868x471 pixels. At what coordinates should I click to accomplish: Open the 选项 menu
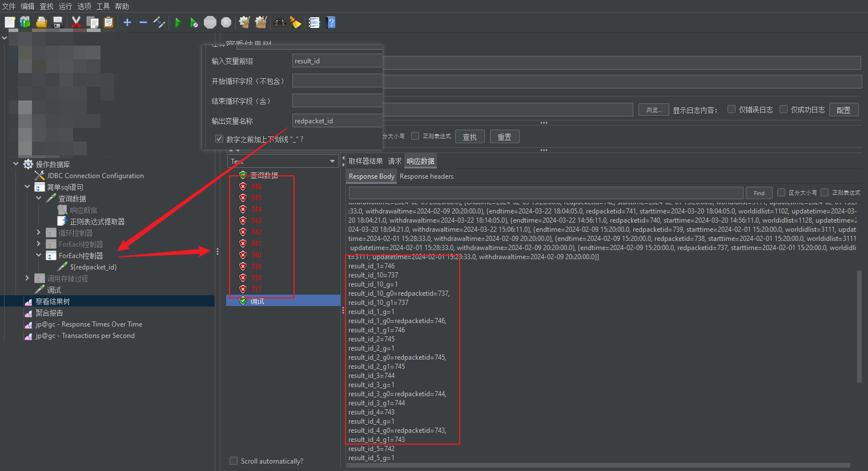click(84, 6)
